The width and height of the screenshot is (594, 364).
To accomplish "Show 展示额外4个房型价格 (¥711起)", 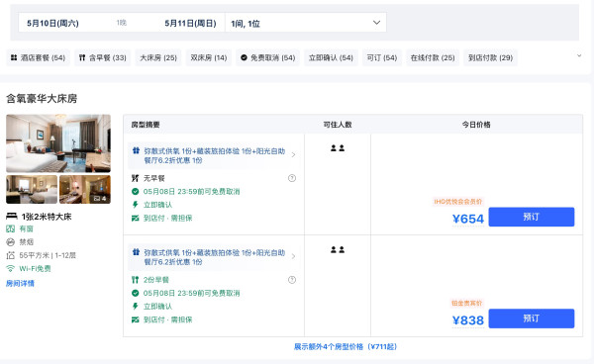I will coord(346,346).
